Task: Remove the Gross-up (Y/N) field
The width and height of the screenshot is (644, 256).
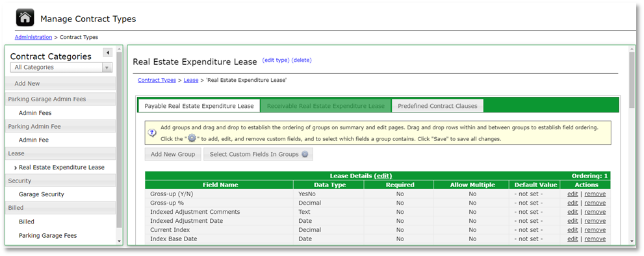Action: pyautogui.click(x=595, y=194)
